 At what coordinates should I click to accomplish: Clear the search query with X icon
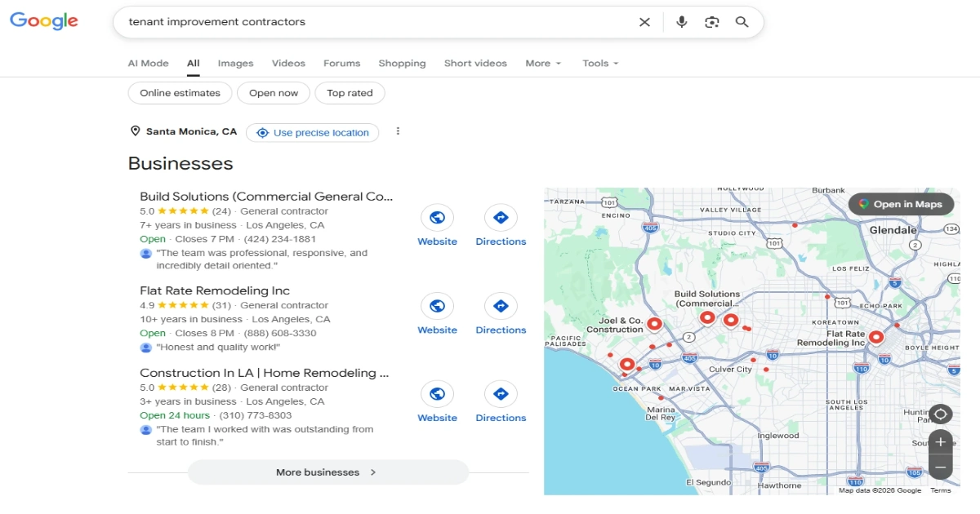pyautogui.click(x=644, y=22)
